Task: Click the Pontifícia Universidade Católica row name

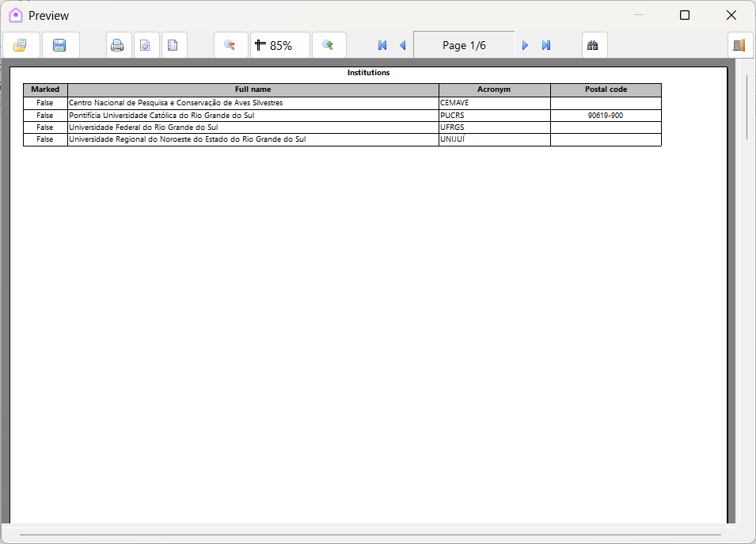Action: [161, 116]
